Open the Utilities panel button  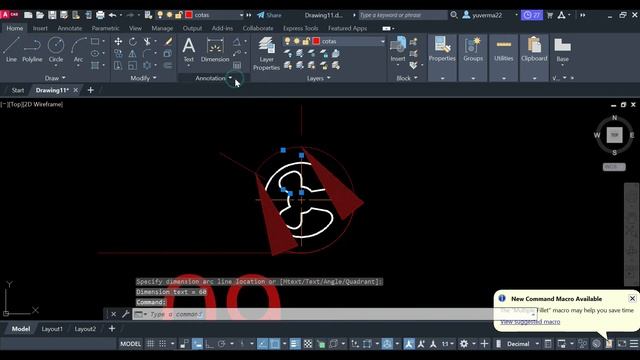504,49
